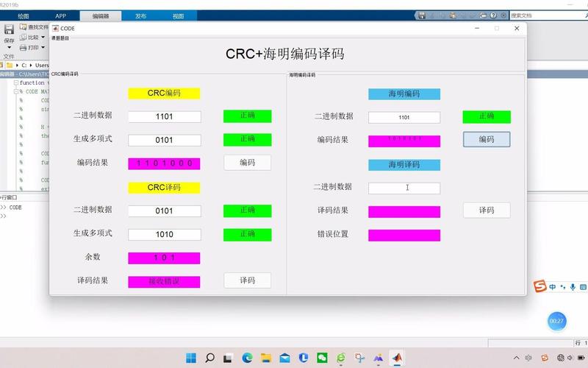Open the Help question mark icon
Image resolution: width=588 pixels, height=368 pixels.
point(493,15)
